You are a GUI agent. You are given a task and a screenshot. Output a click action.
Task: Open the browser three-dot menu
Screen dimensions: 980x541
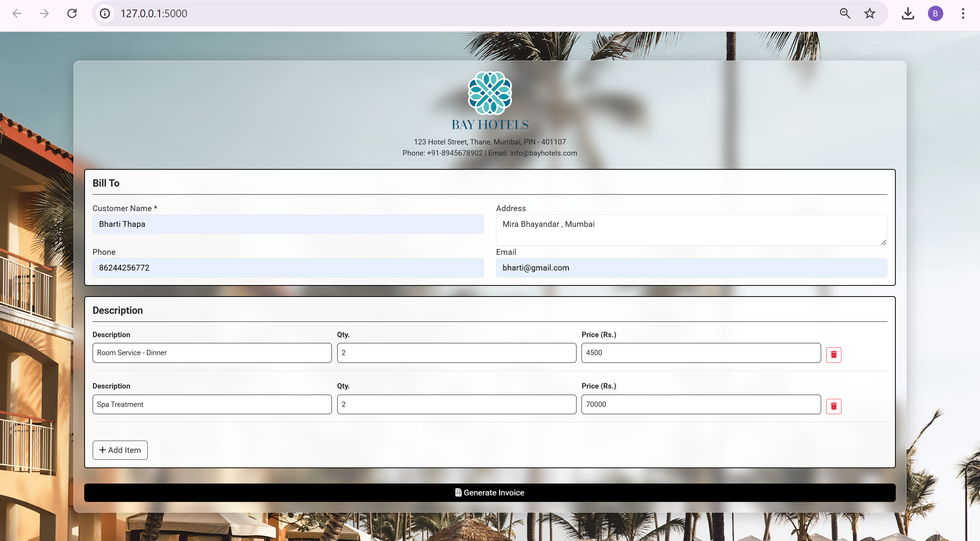point(962,13)
